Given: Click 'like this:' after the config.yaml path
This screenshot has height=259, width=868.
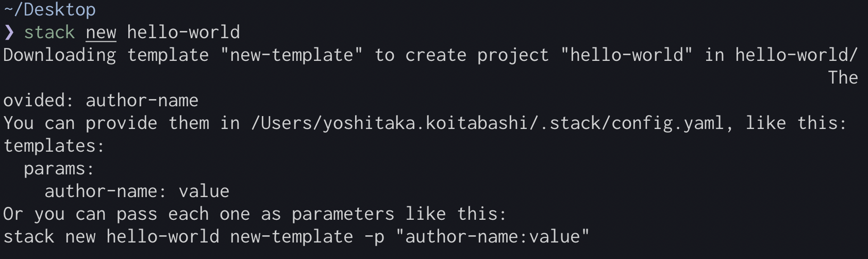Looking at the screenshot, I should pos(796,123).
